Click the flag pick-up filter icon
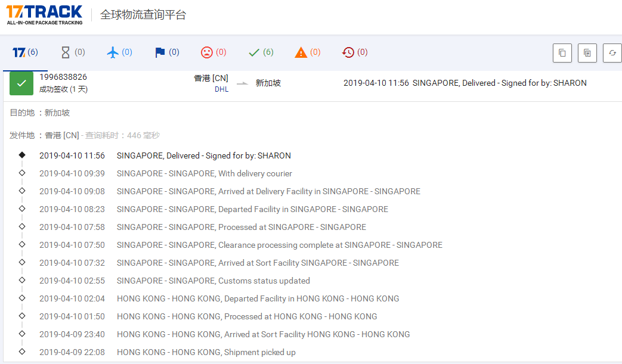The image size is (622, 364). (159, 52)
